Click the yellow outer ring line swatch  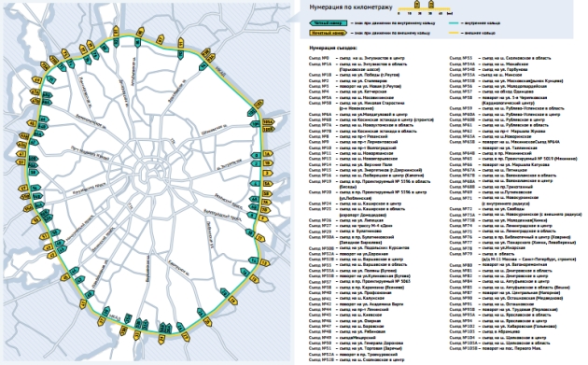[455, 33]
